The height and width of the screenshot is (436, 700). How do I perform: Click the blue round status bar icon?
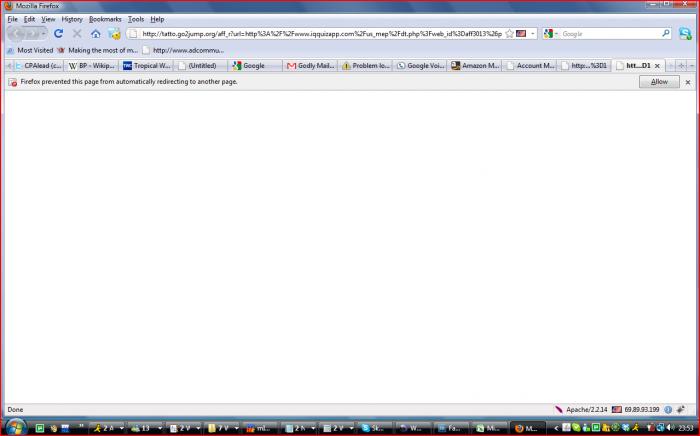tap(668, 409)
